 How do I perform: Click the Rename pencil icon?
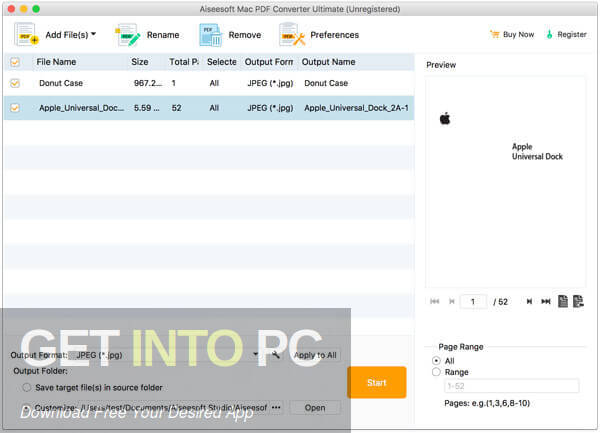coord(128,35)
